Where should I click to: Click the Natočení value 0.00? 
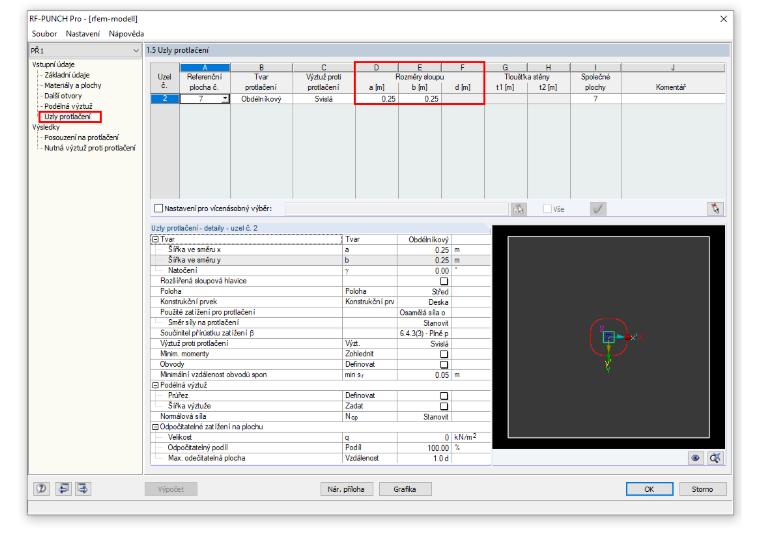click(424, 271)
